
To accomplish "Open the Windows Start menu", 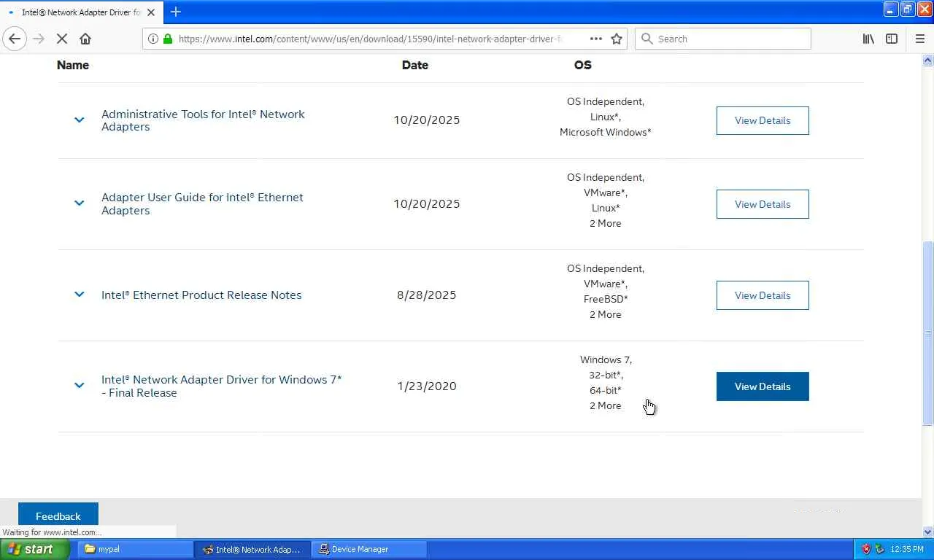I will (x=35, y=549).
